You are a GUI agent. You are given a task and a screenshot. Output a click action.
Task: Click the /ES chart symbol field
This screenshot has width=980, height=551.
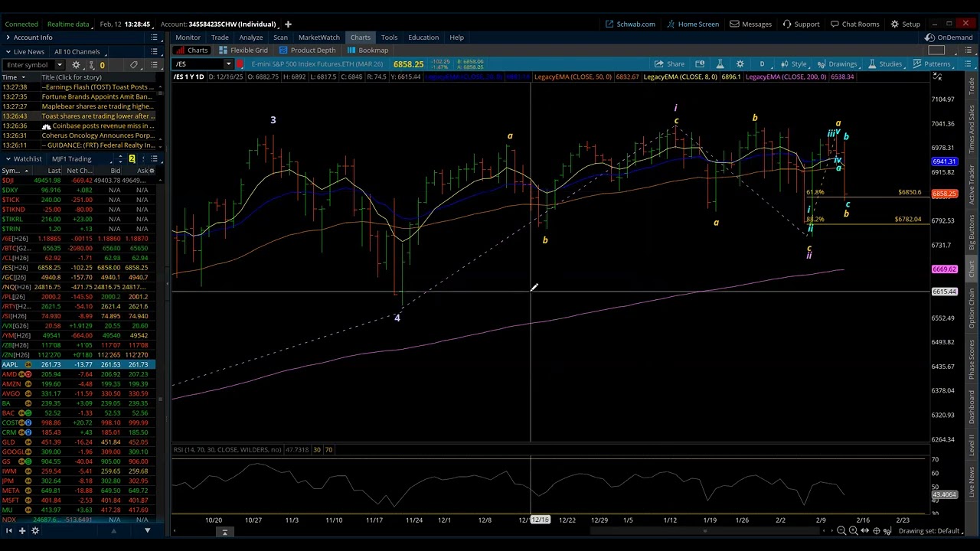199,64
